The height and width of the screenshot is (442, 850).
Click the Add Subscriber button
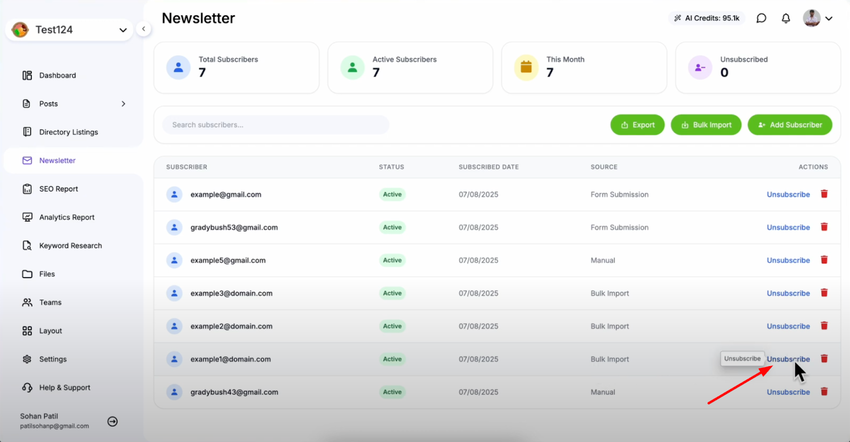(789, 125)
